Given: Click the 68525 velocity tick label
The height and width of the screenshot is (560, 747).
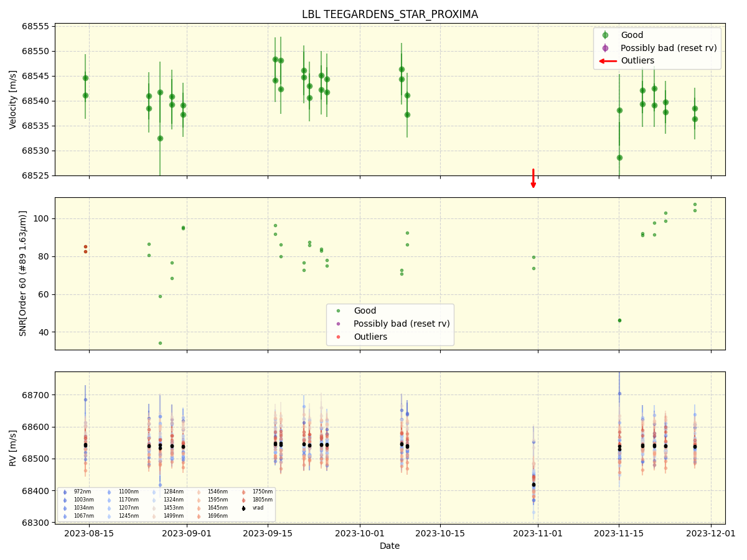Looking at the screenshot, I should [36, 175].
